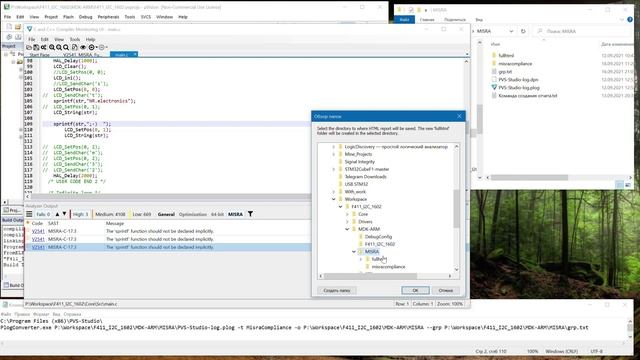Switch to the V2541 MISRA tab

82,55
